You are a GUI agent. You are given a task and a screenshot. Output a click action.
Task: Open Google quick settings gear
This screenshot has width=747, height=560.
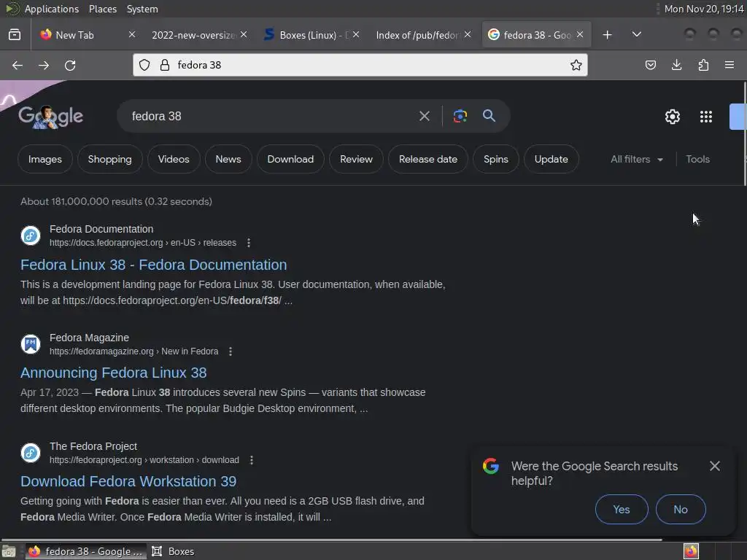tap(672, 117)
